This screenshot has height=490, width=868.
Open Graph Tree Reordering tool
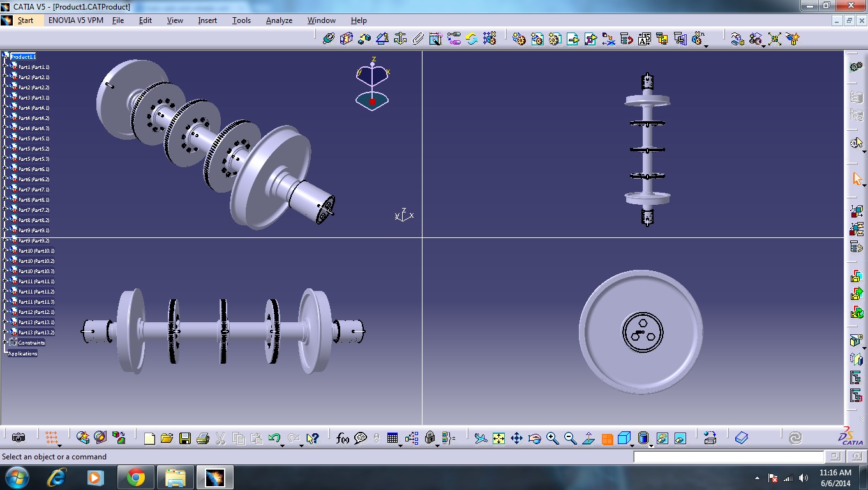pos(626,39)
